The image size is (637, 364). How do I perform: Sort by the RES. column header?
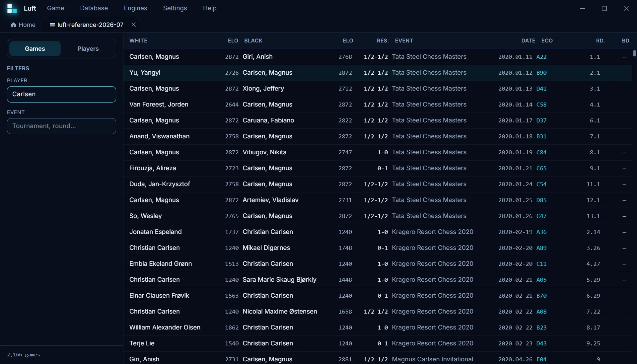pyautogui.click(x=383, y=41)
